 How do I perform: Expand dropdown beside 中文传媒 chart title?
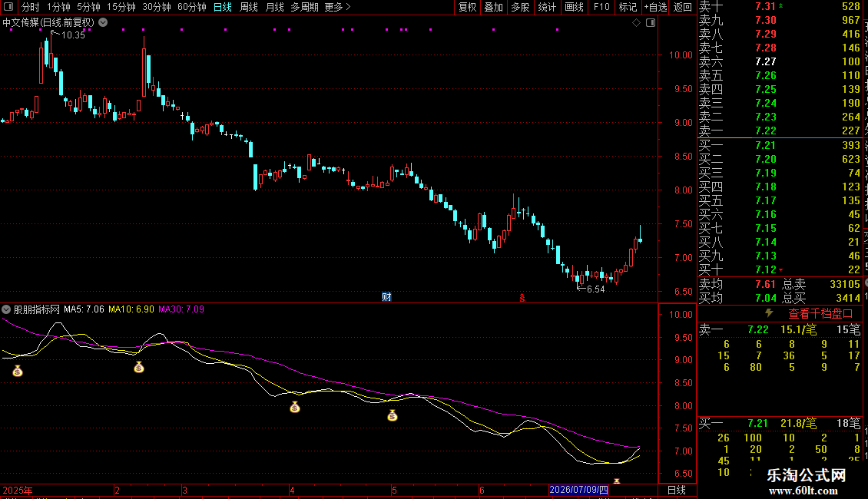click(x=103, y=23)
